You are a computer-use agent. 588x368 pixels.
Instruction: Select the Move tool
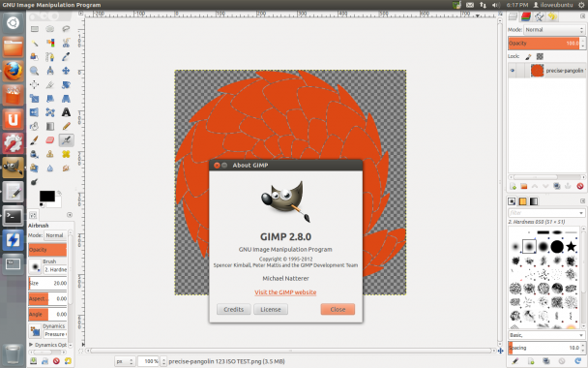(66, 71)
